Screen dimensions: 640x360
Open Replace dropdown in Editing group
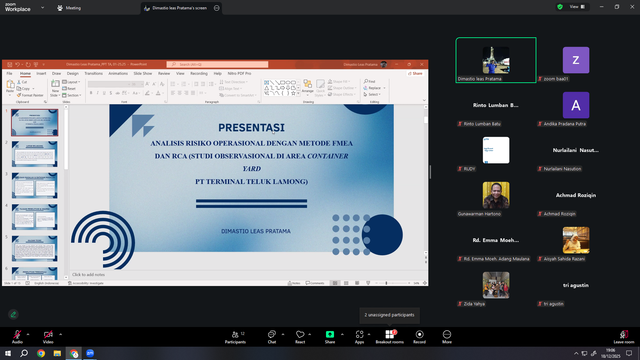(375, 88)
